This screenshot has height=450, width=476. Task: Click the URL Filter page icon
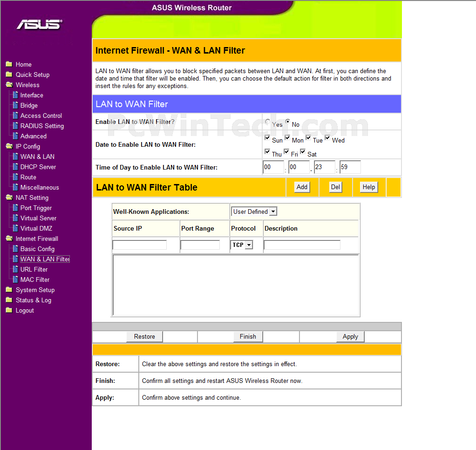15,269
